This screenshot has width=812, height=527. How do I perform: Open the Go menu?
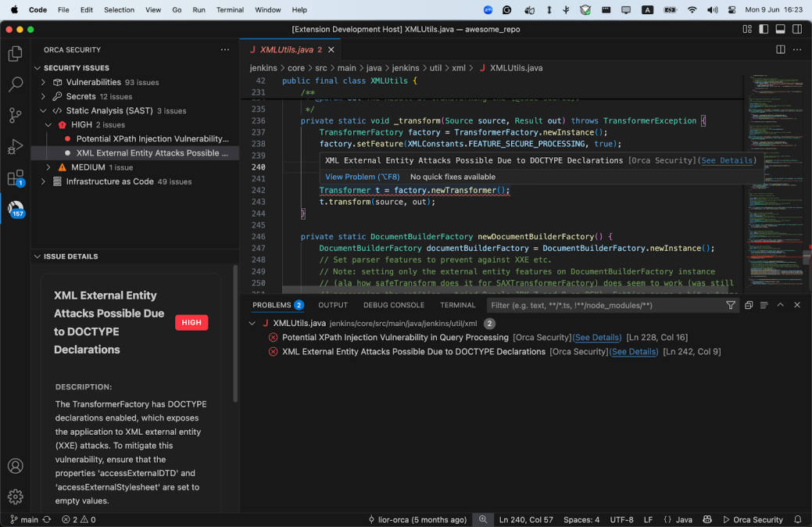[177, 10]
